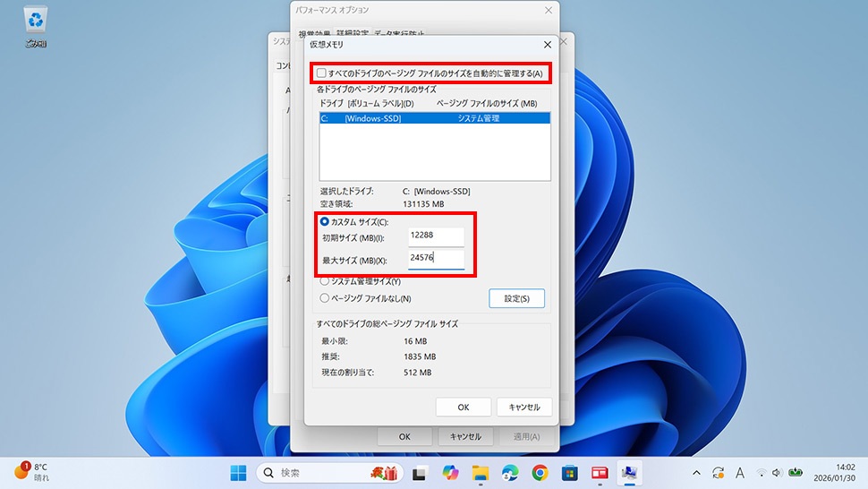
Task: Open File Explorer from the taskbar
Action: [480, 472]
